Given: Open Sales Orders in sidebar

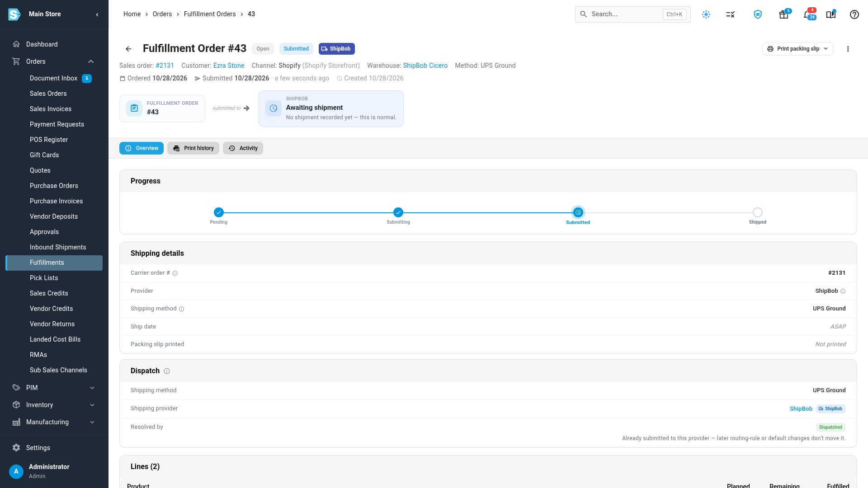Looking at the screenshot, I should 48,94.
